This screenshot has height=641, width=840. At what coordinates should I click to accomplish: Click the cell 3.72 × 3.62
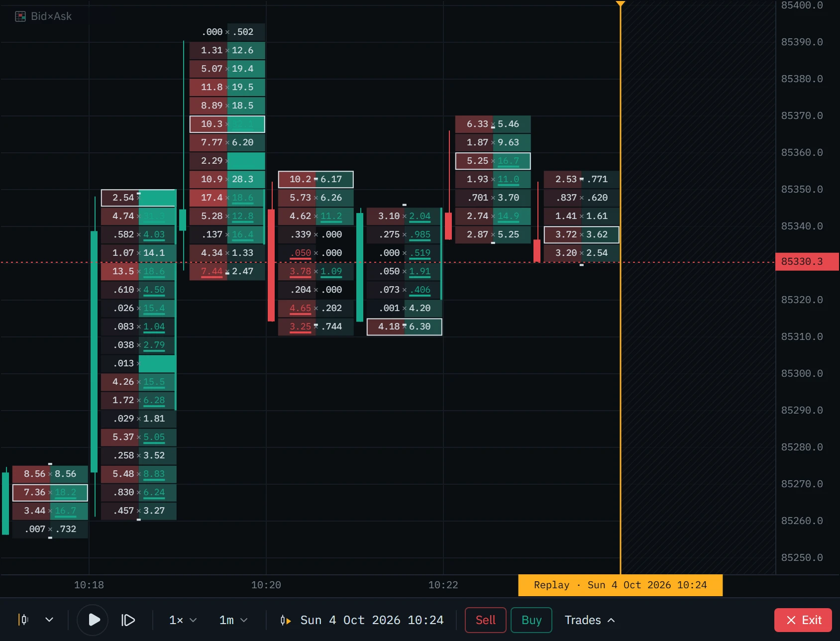point(581,234)
